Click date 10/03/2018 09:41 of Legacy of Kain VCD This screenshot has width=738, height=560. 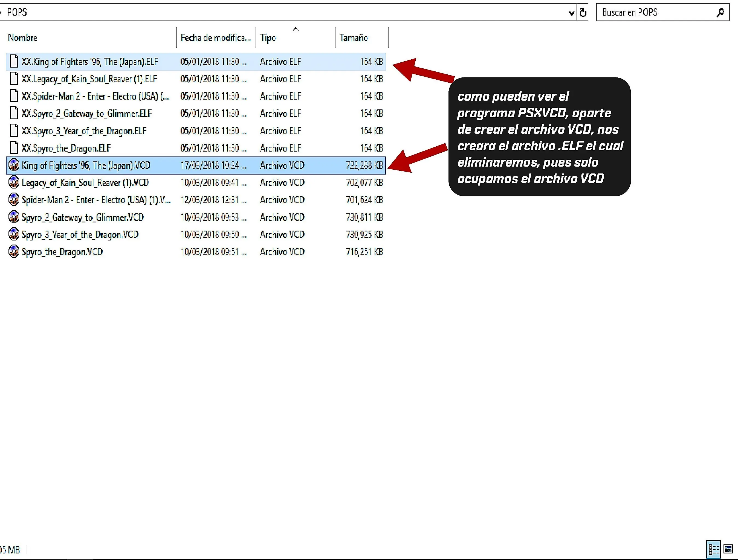click(x=213, y=182)
